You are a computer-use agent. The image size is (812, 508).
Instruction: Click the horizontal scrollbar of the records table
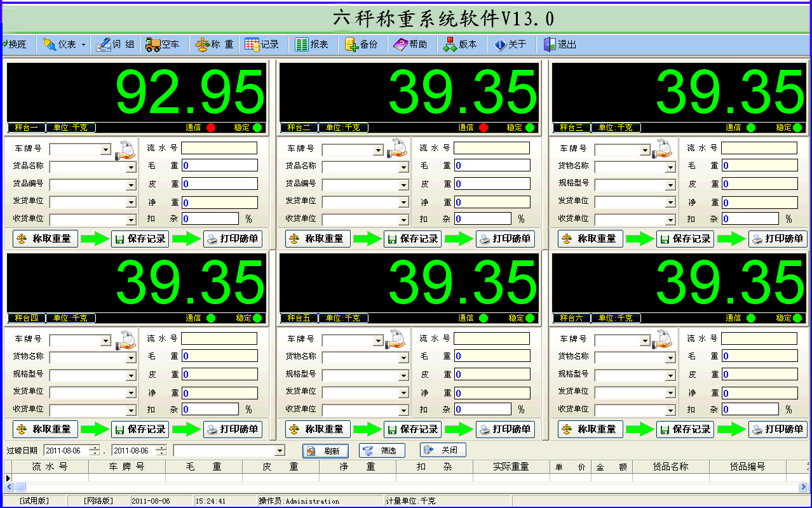pyautogui.click(x=406, y=487)
